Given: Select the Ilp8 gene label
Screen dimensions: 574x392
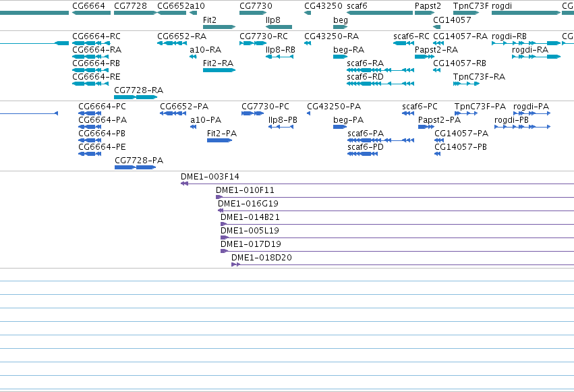Looking at the screenshot, I should pos(273,20).
